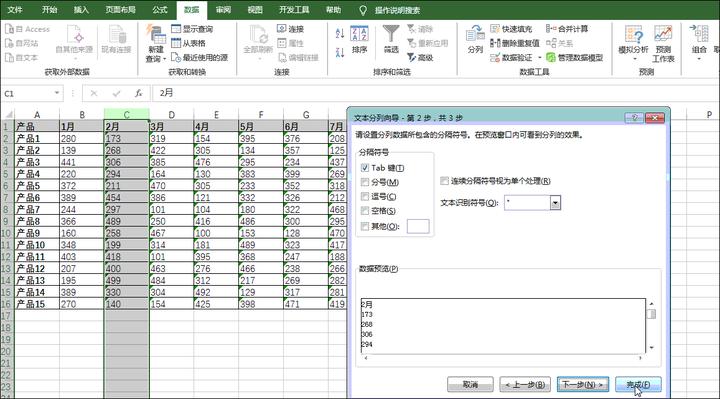This screenshot has height=399, width=720.
Task: Import data from website (自网站)
Action: (22, 43)
